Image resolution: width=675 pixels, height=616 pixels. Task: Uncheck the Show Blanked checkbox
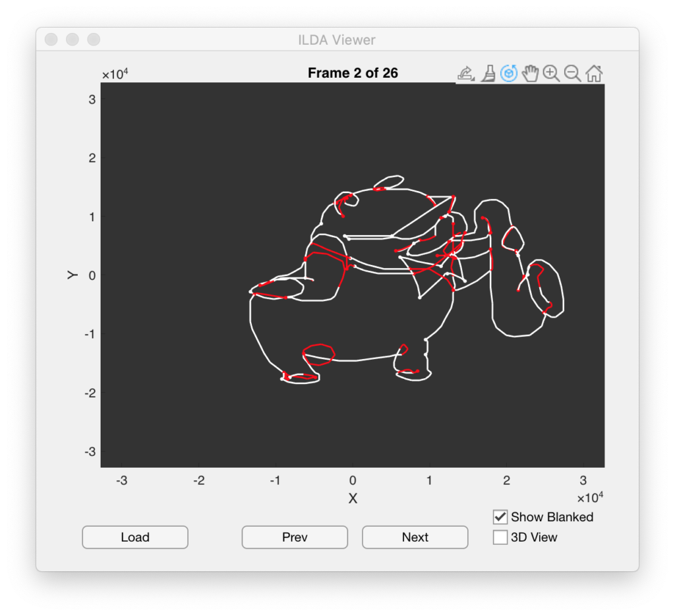pos(500,517)
